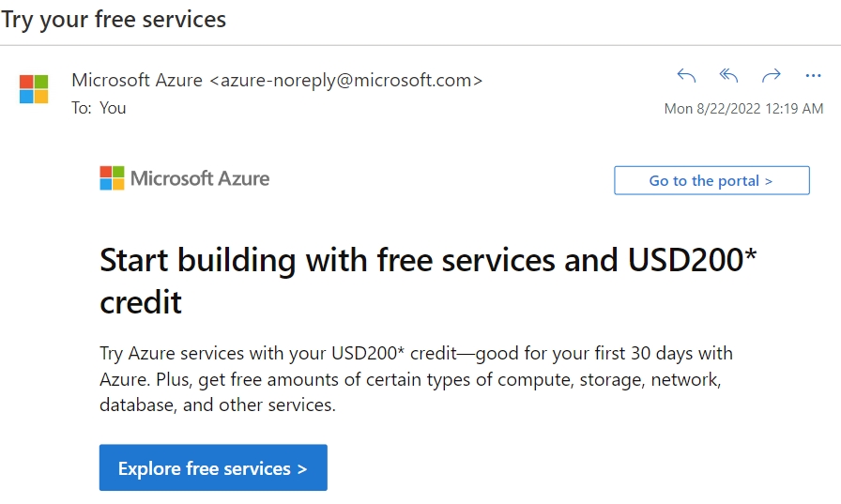Open the Go to the portal button
Viewport: 841px width, 504px height.
click(711, 181)
